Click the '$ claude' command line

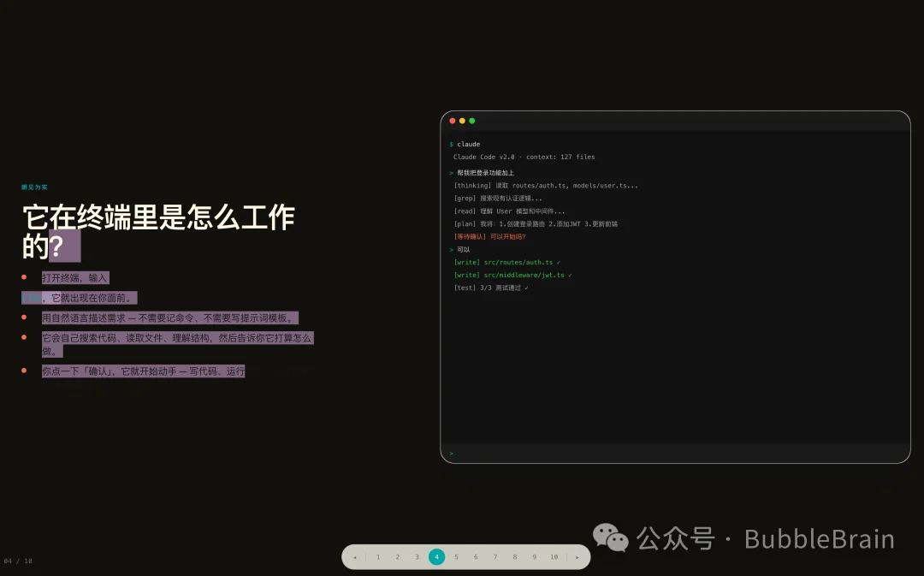click(465, 145)
